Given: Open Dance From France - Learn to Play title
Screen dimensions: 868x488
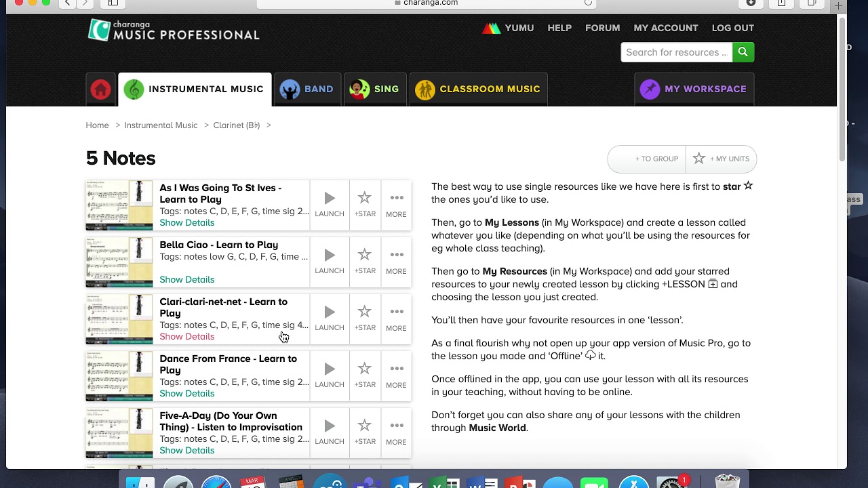Looking at the screenshot, I should pos(228,364).
